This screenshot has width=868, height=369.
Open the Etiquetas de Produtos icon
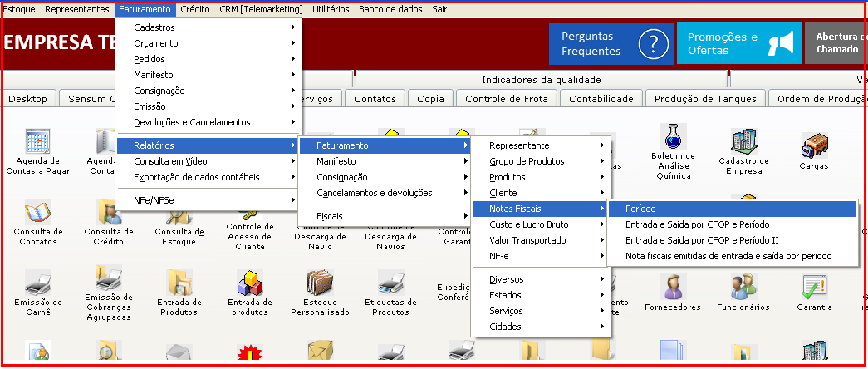[391, 283]
